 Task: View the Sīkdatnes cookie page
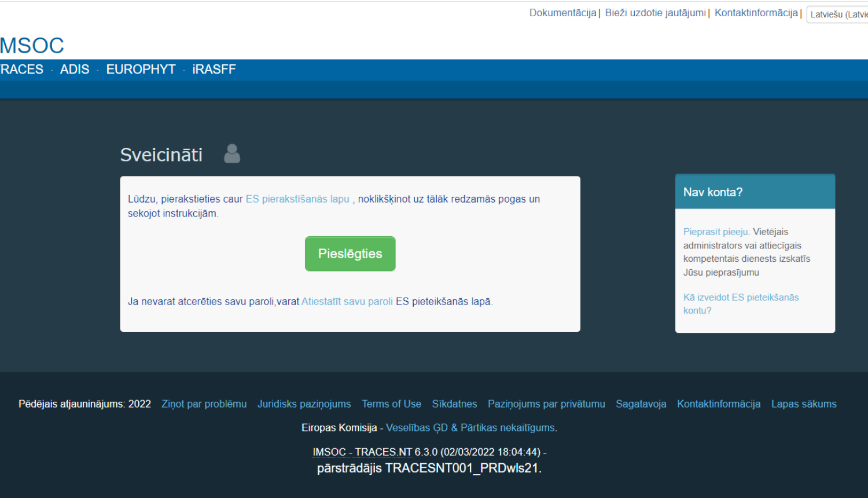[x=454, y=404]
